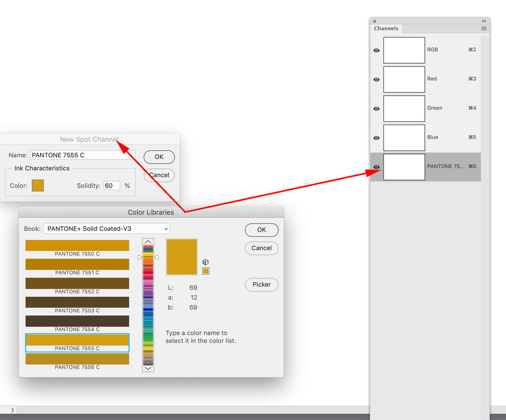Viewport: 506px width, 420px height.
Task: Toggle visibility of the PANTONE 75... spot channel
Action: 376,167
